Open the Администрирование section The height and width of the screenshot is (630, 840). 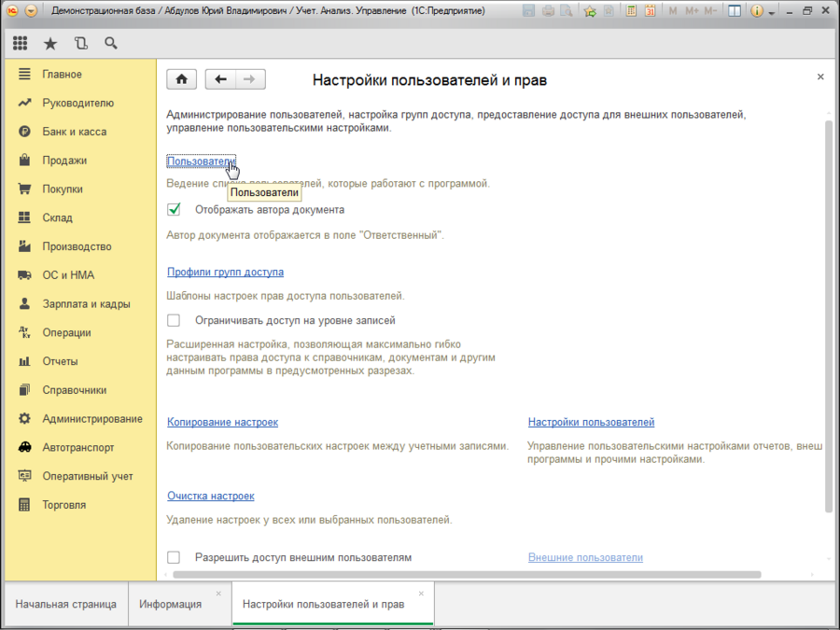pos(91,419)
